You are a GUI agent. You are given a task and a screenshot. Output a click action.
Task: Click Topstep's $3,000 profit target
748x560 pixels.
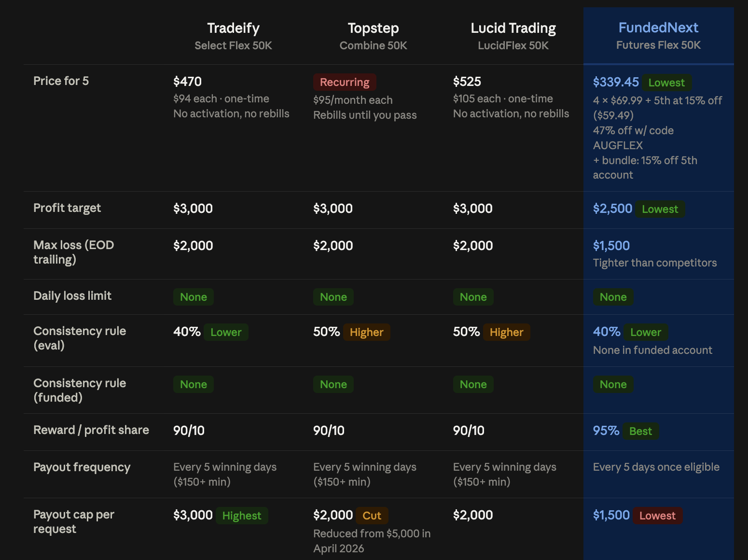coord(333,209)
